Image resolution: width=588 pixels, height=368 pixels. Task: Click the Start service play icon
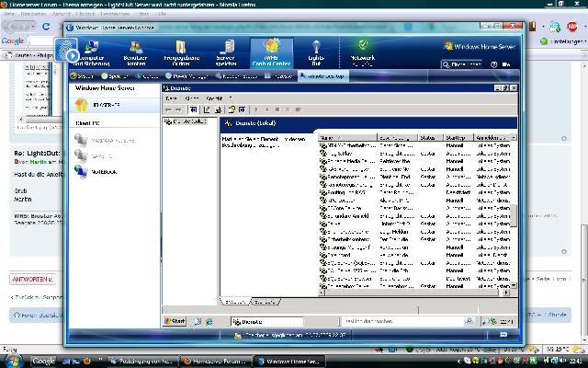point(256,109)
